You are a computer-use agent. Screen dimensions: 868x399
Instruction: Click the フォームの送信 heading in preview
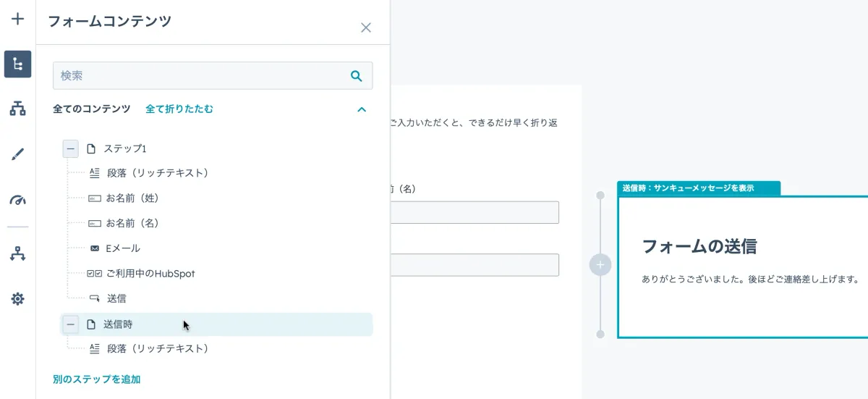coord(699,246)
